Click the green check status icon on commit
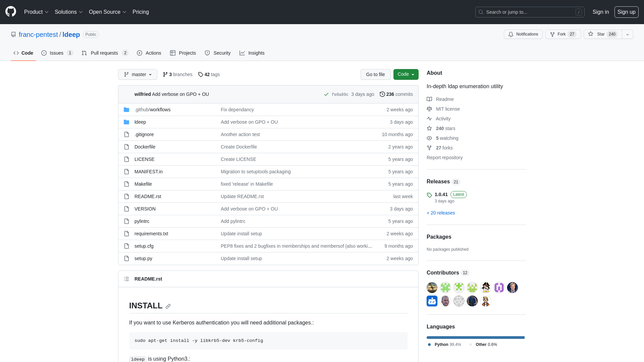The height and width of the screenshot is (362, 644). coord(326,95)
